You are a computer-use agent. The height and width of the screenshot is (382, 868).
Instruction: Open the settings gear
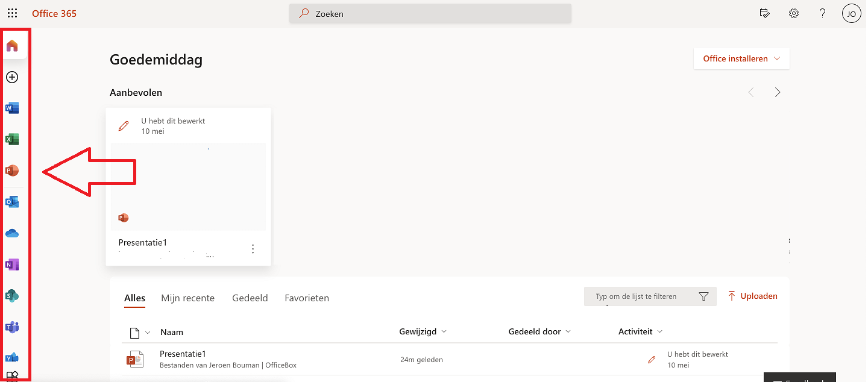pos(794,13)
